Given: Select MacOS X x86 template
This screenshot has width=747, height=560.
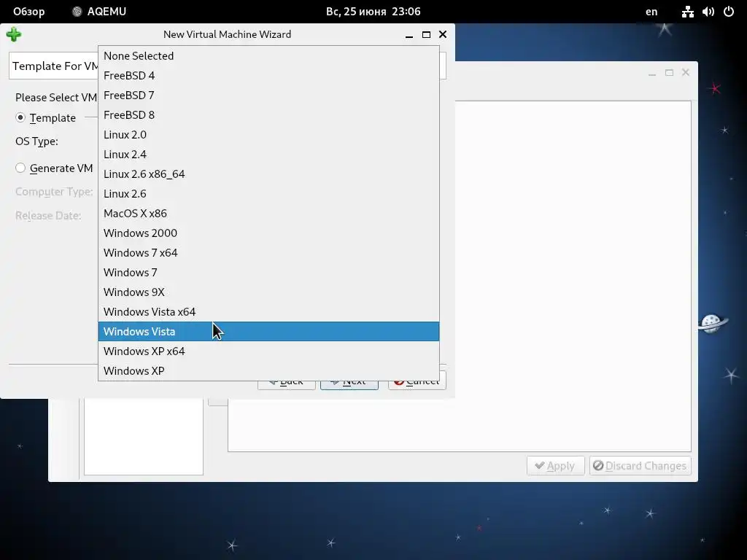Looking at the screenshot, I should (268, 214).
